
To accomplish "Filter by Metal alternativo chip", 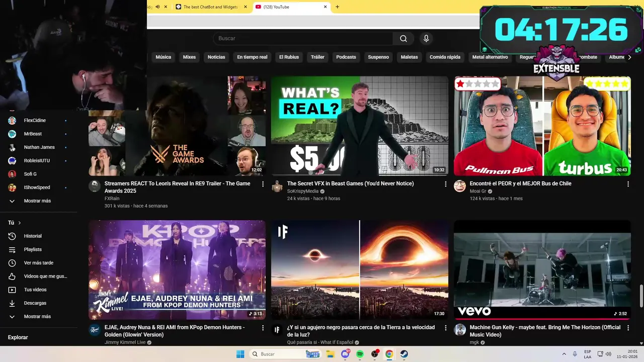I will tap(490, 57).
